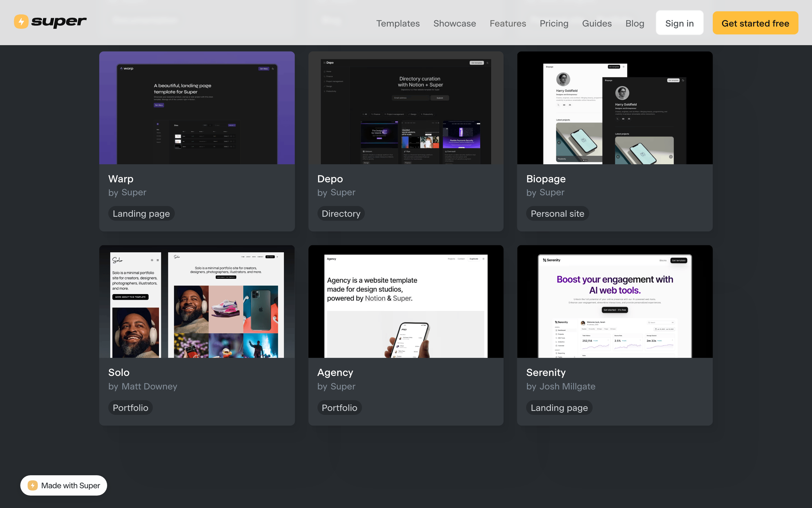This screenshot has height=508, width=812.
Task: Click the Landing page tag under Serenity
Action: [x=559, y=408]
